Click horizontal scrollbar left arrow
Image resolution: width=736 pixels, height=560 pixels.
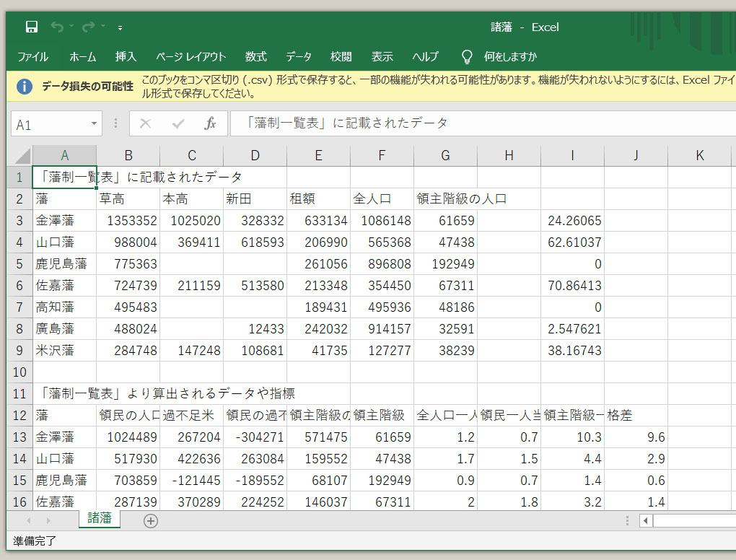click(646, 520)
